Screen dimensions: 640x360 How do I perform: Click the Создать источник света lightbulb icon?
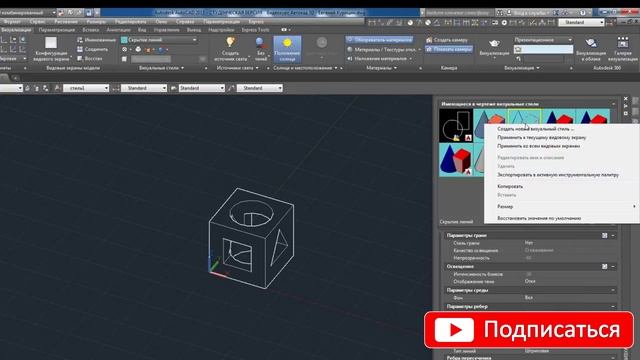tap(230, 42)
